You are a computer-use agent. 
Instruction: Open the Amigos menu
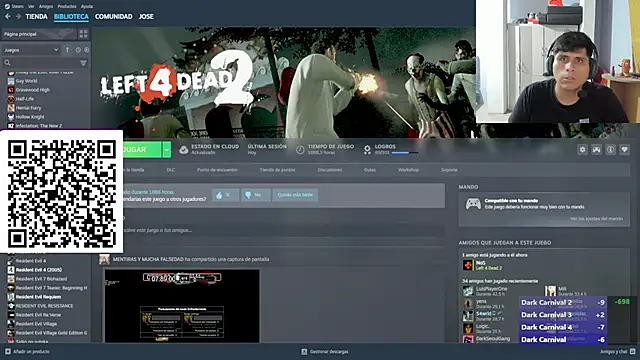coord(46,6)
